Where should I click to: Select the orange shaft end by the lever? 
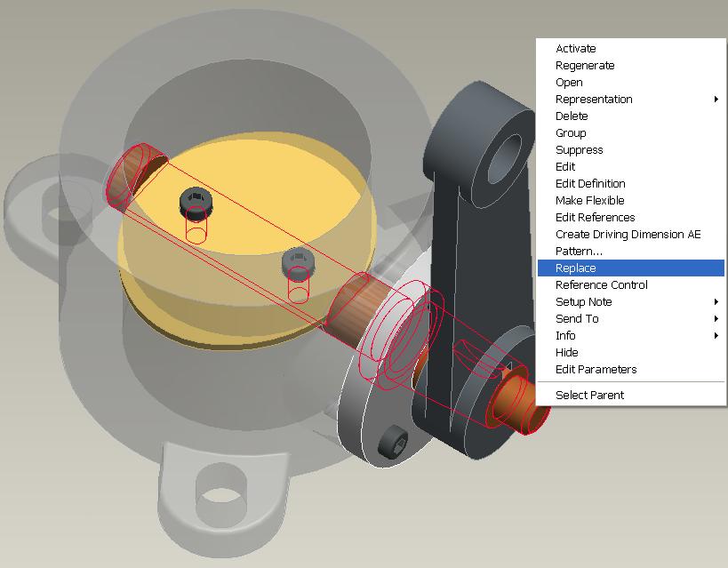point(520,404)
